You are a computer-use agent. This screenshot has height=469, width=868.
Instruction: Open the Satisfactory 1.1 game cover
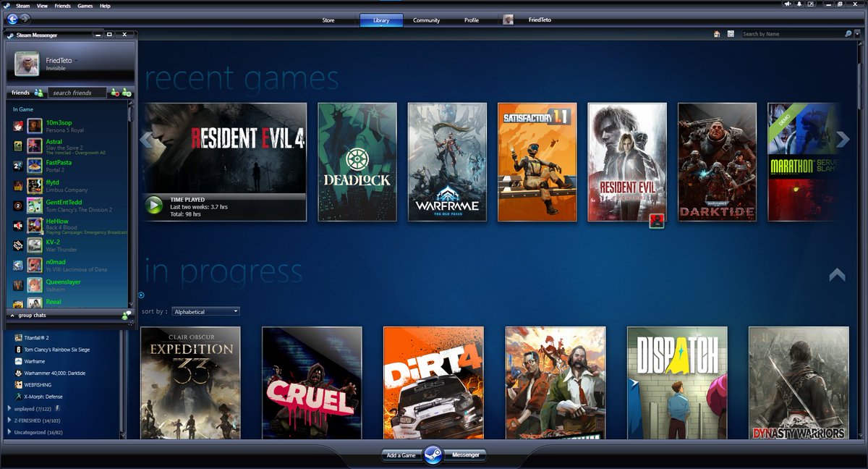[537, 162]
